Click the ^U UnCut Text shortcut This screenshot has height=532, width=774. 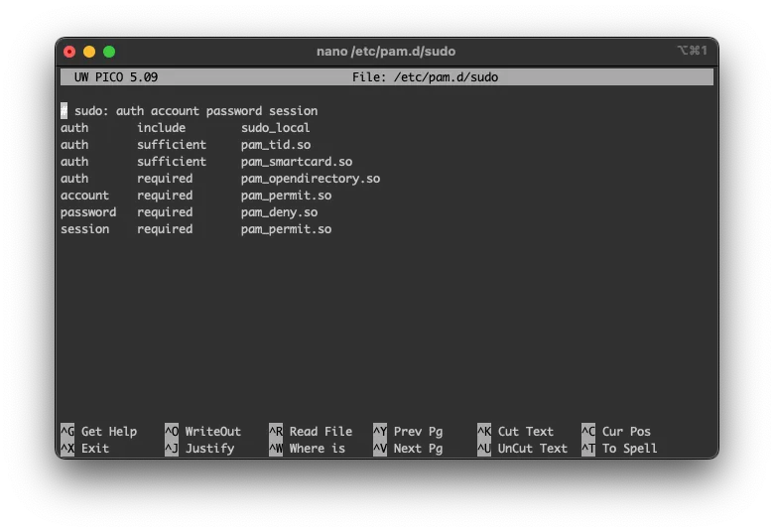(522, 449)
